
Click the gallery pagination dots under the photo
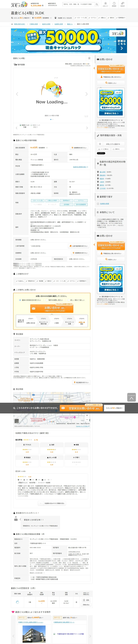pos(52,119)
